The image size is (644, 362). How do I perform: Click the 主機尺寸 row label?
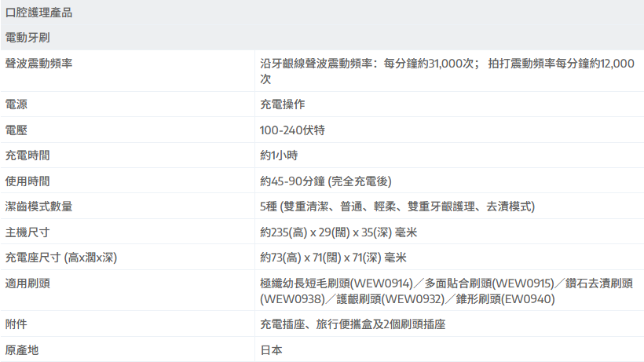[27, 232]
